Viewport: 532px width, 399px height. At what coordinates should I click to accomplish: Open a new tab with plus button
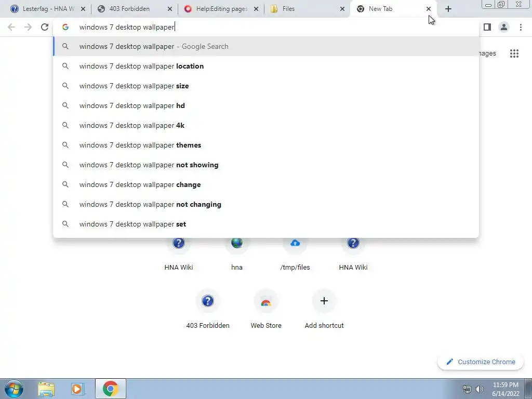pyautogui.click(x=448, y=9)
